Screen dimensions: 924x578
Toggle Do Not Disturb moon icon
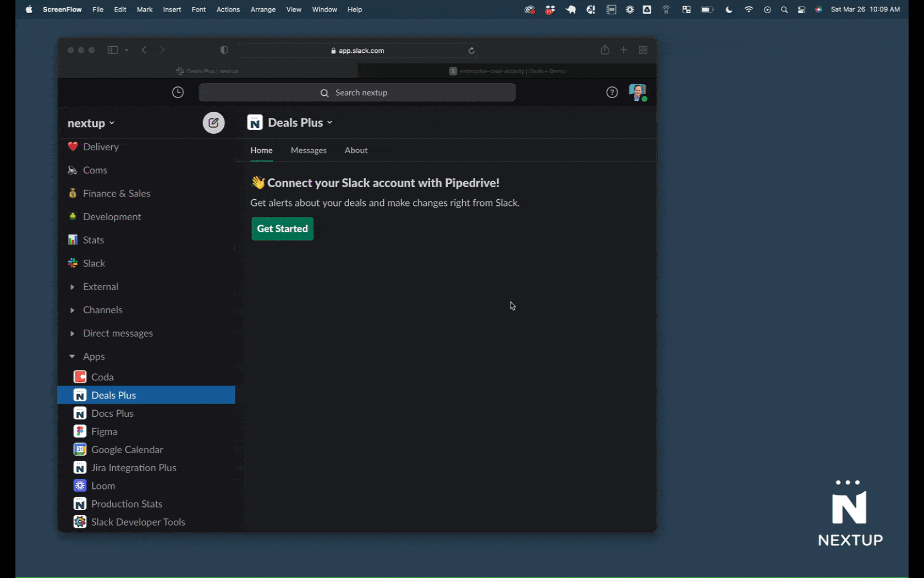tap(729, 9)
